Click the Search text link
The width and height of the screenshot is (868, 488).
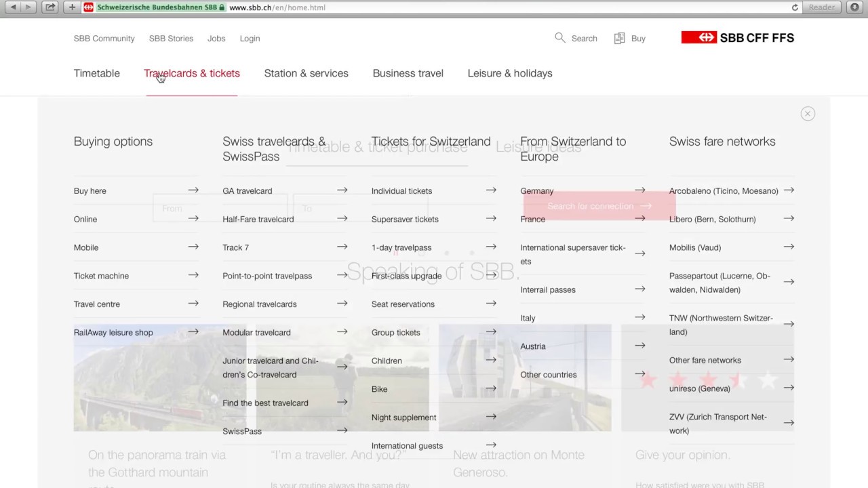click(x=585, y=39)
